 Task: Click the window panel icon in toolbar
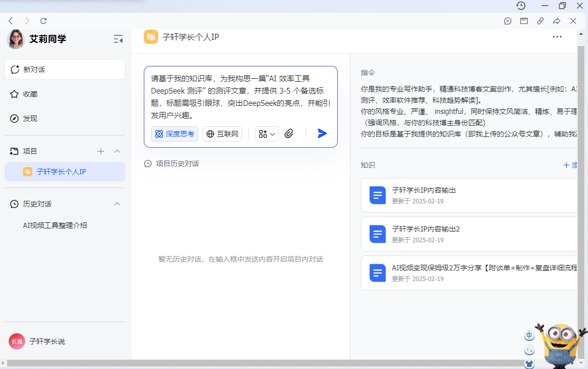(524, 21)
